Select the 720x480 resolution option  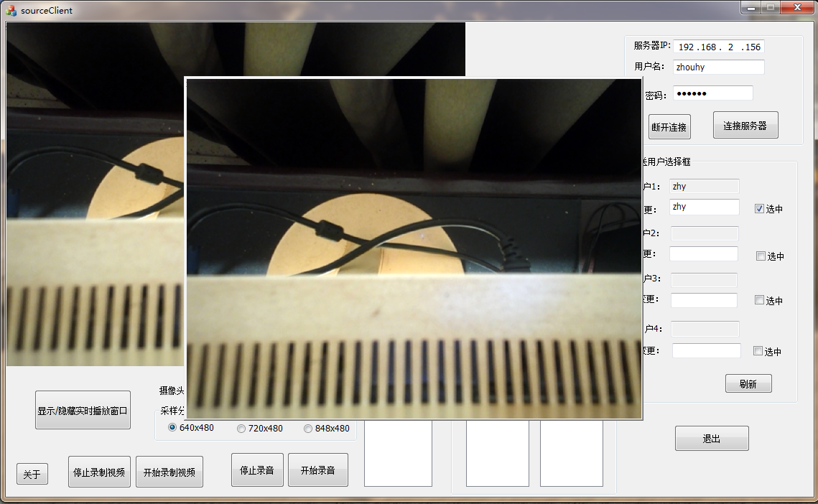click(241, 429)
